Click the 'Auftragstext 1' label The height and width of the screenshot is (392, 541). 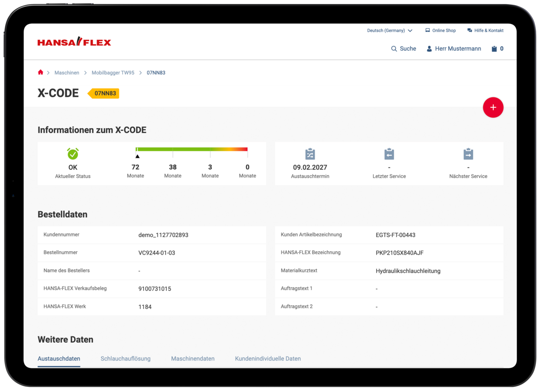coord(297,289)
